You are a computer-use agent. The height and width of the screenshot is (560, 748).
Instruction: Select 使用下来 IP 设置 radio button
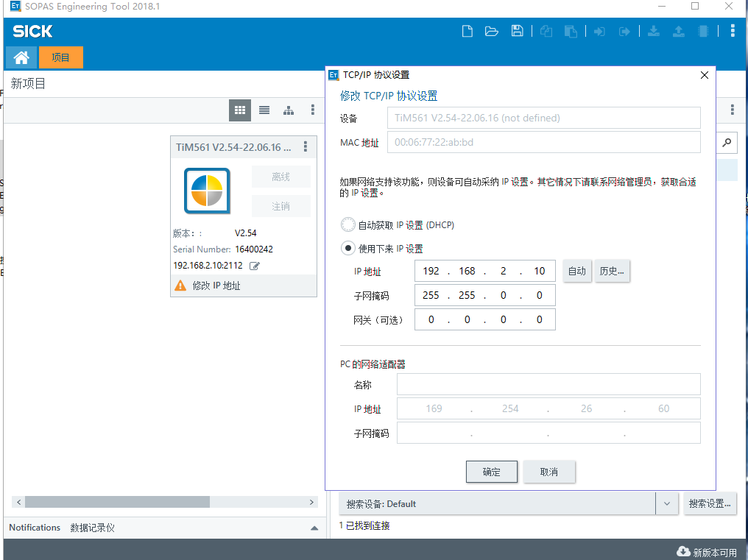coord(348,248)
